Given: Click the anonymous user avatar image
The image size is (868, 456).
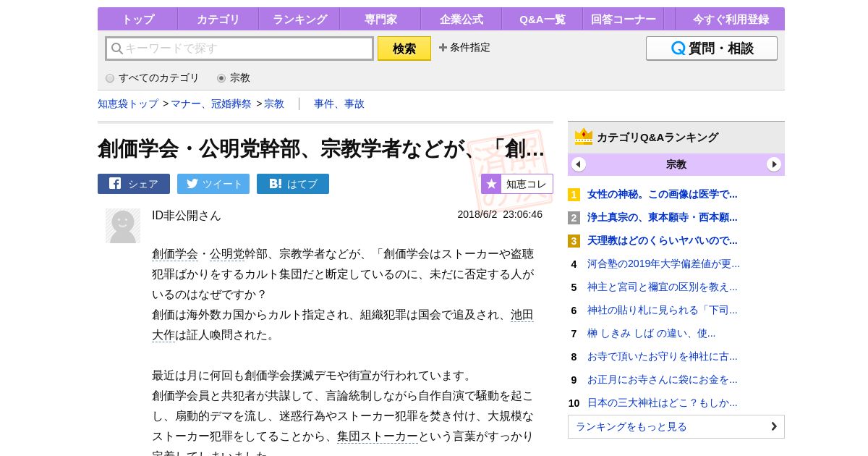Looking at the screenshot, I should point(123,226).
